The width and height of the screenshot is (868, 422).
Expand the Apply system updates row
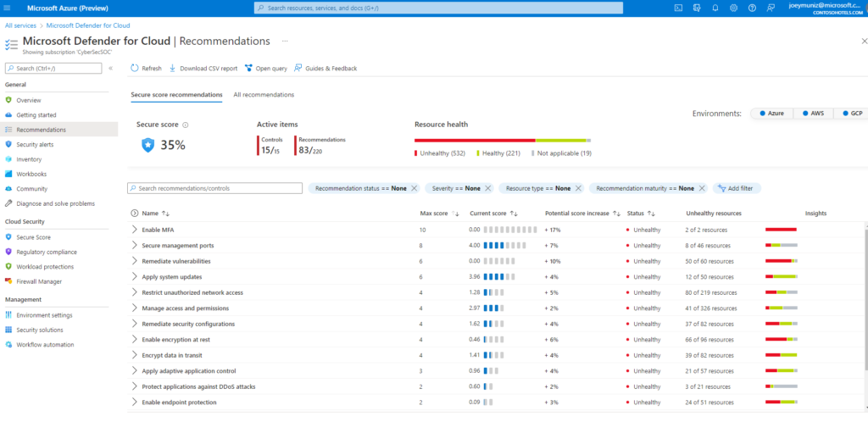(134, 277)
